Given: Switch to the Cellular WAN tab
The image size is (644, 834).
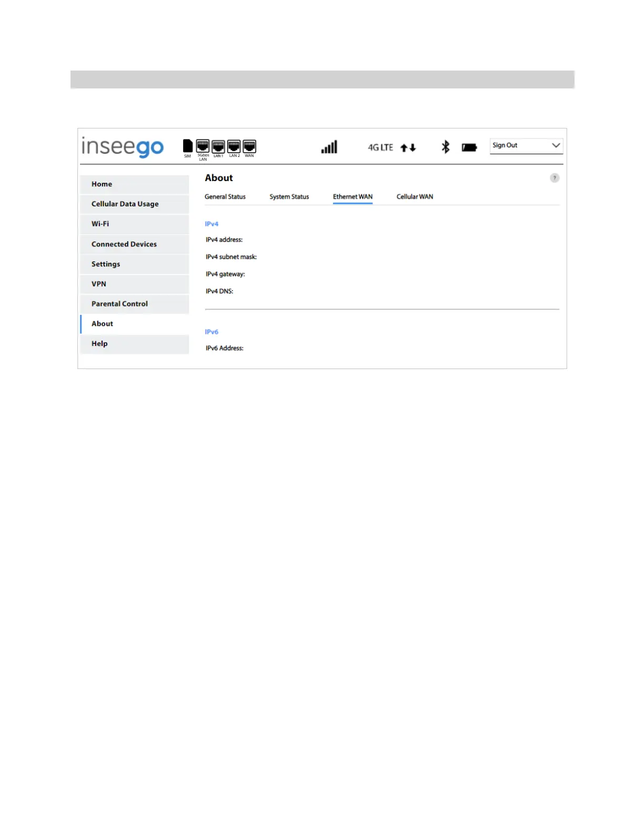Looking at the screenshot, I should [x=415, y=197].
